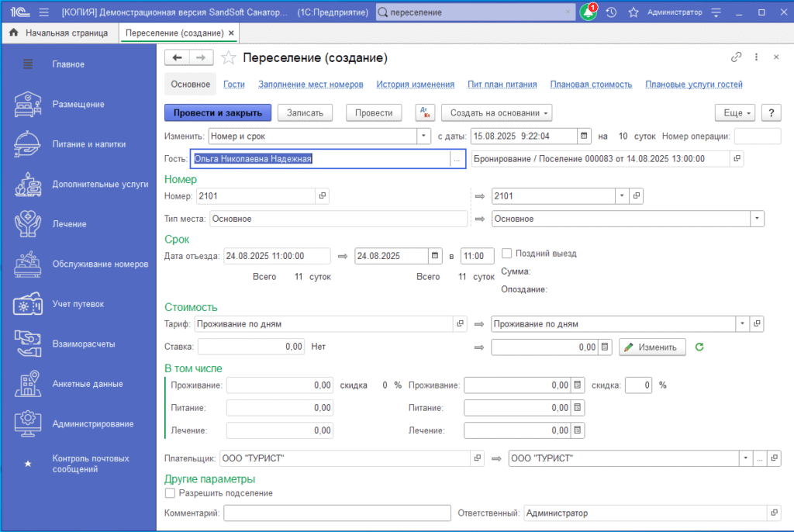794x532 pixels.
Task: Open the История изменения tab
Action: pyautogui.click(x=415, y=85)
